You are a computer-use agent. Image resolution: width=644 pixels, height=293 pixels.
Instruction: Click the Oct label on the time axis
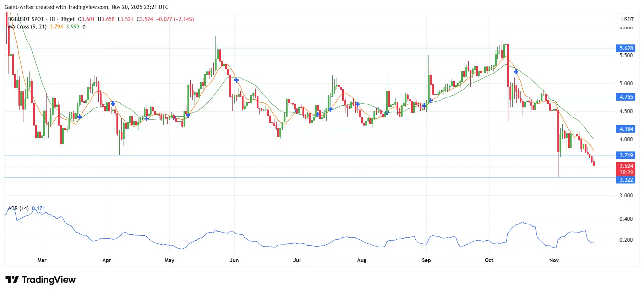489,260
